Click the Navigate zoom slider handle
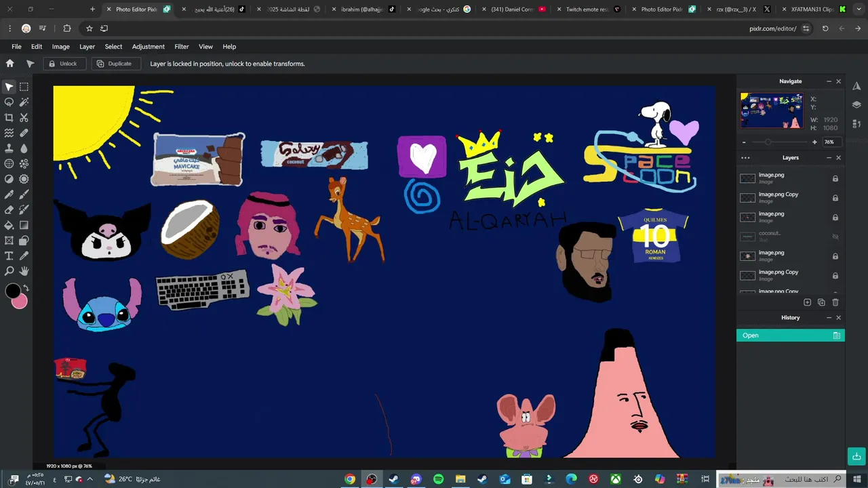Image resolution: width=868 pixels, height=488 pixels. (x=768, y=142)
